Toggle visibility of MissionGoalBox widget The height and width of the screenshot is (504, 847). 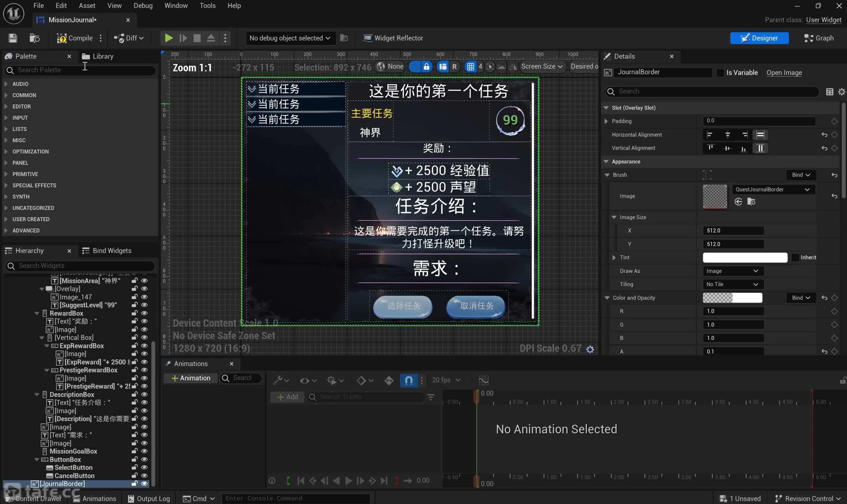144,452
